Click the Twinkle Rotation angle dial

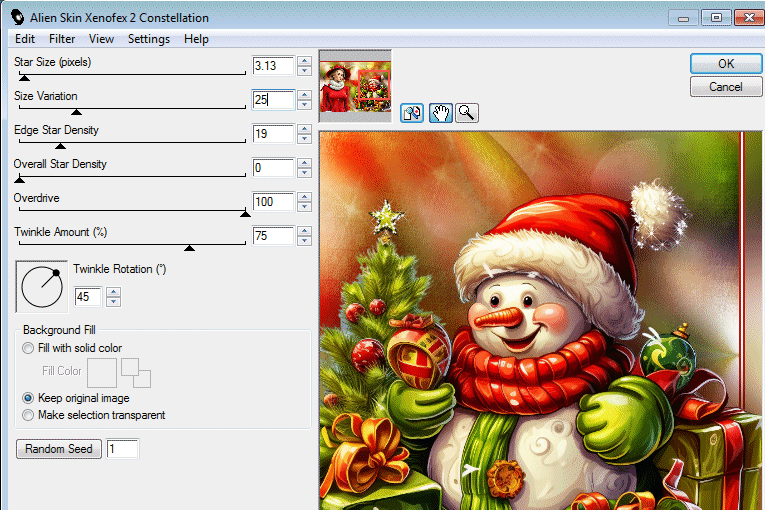pos(42,286)
